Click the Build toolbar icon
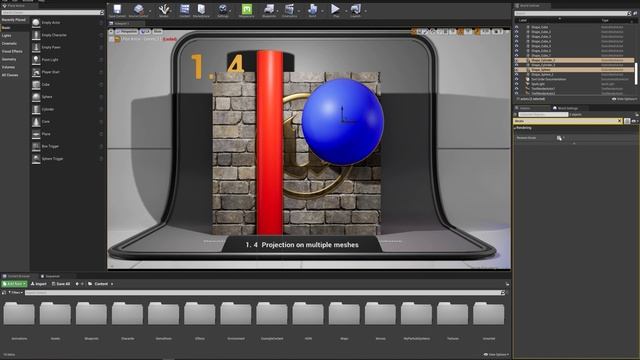This screenshot has width=640, height=360. (x=312, y=10)
